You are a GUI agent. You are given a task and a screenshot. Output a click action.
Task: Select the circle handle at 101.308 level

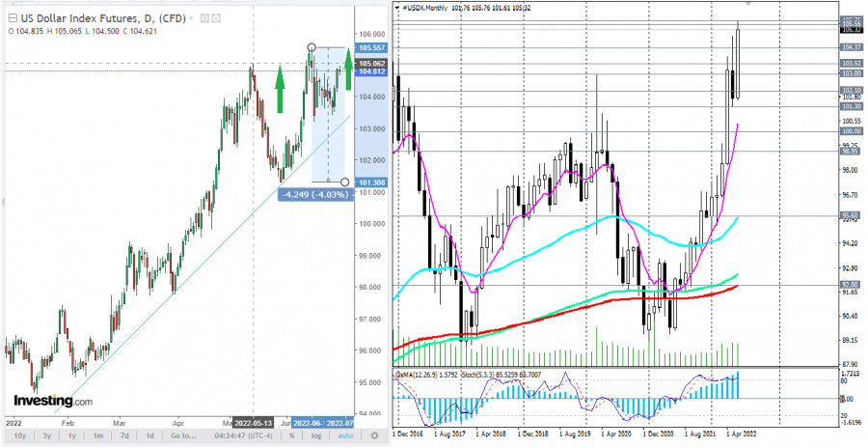pos(345,182)
